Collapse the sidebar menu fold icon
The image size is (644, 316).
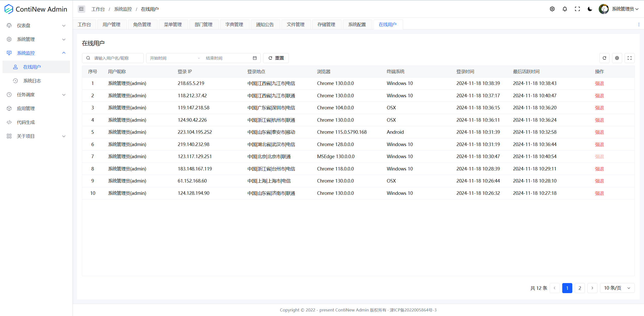point(81,9)
